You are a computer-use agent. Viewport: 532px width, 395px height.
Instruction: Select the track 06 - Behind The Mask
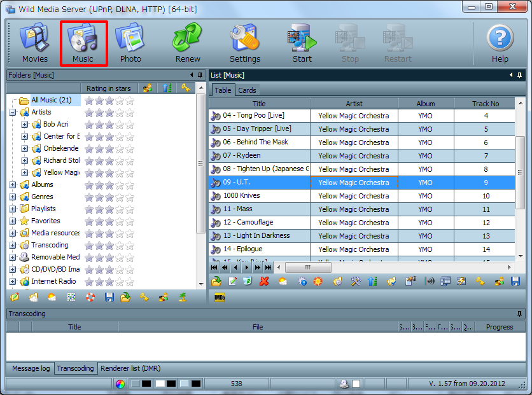pyautogui.click(x=255, y=142)
